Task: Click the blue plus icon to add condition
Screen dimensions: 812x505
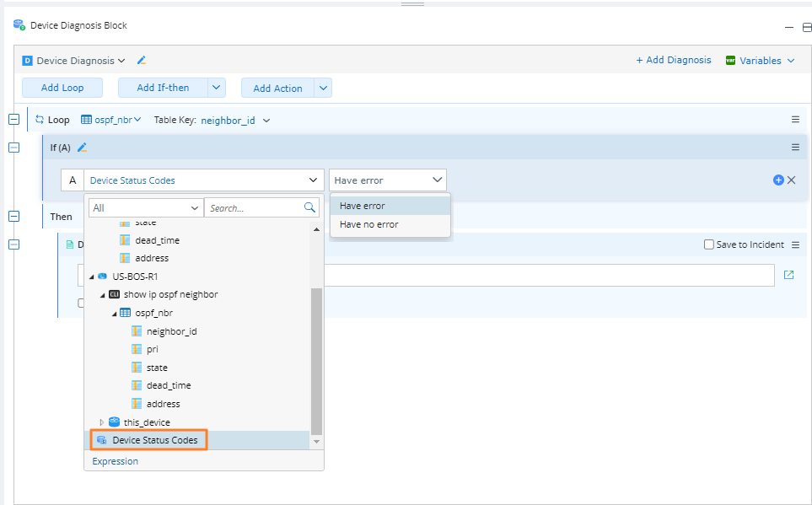Action: 778,180
